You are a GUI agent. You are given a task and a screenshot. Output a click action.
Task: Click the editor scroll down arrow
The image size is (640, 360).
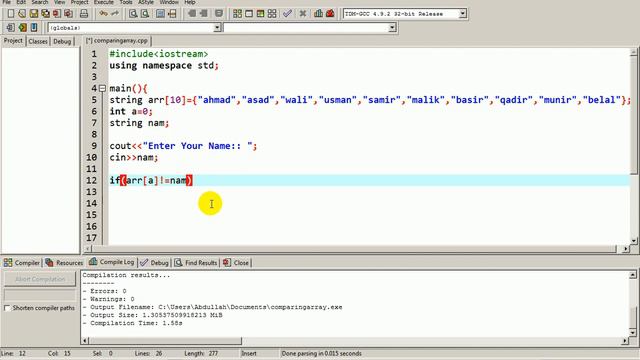point(633,240)
